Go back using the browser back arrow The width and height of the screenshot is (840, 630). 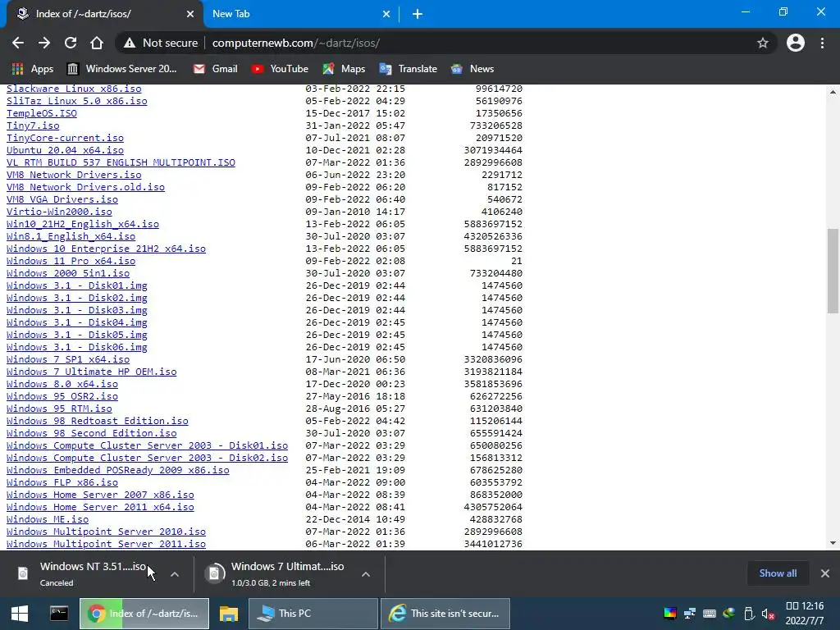click(x=18, y=43)
